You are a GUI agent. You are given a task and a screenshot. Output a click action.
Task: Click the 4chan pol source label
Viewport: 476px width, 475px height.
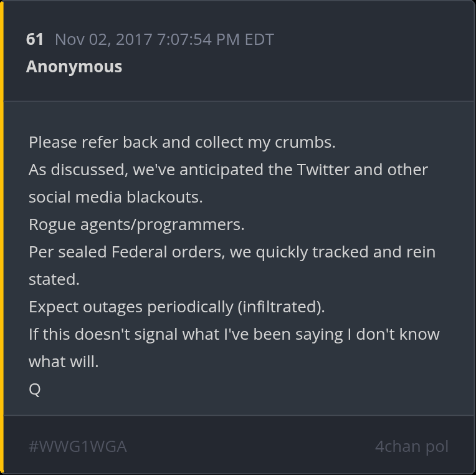[x=412, y=446]
